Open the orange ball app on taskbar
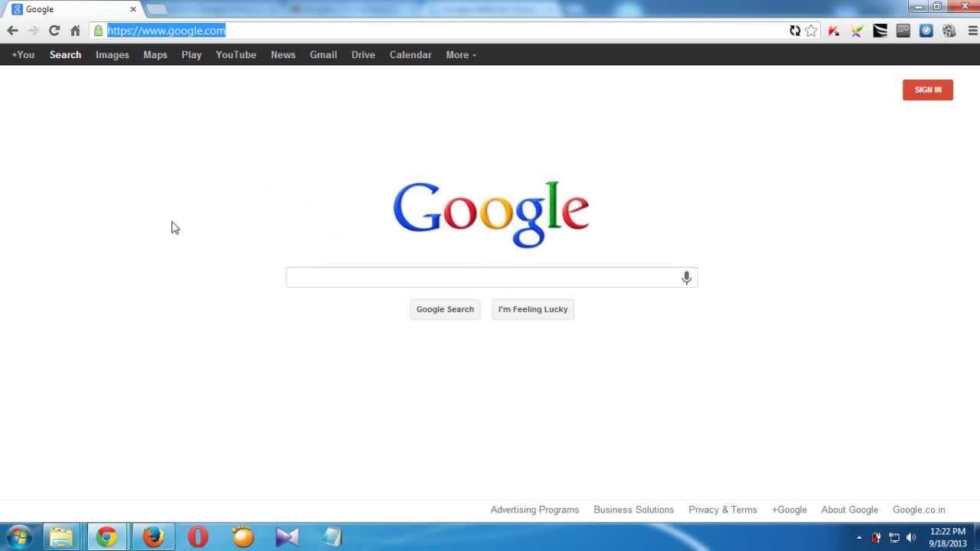The image size is (980, 551). click(x=243, y=536)
